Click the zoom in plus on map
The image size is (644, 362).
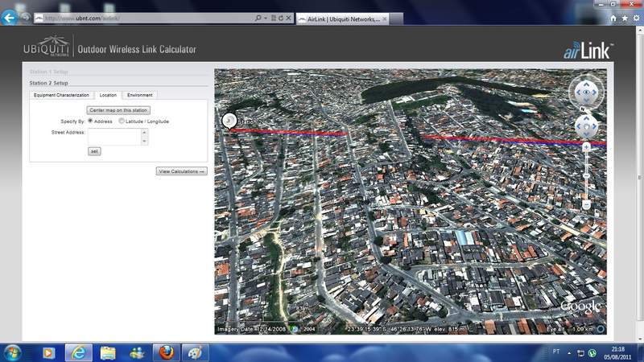click(x=586, y=146)
